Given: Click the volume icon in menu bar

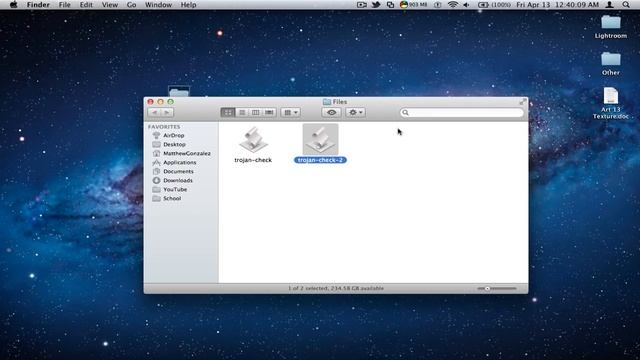Looking at the screenshot, I should click(466, 5).
